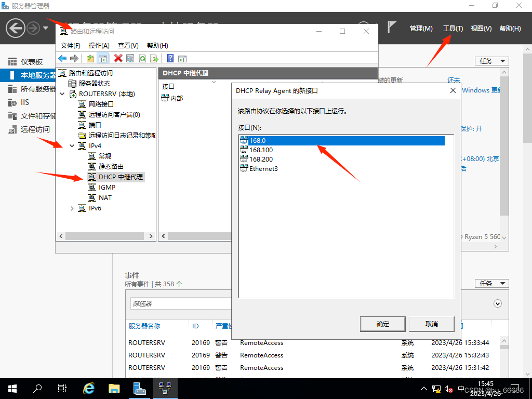Select the 168.0 interface in the list
This screenshot has height=399, width=532.
tap(342, 140)
